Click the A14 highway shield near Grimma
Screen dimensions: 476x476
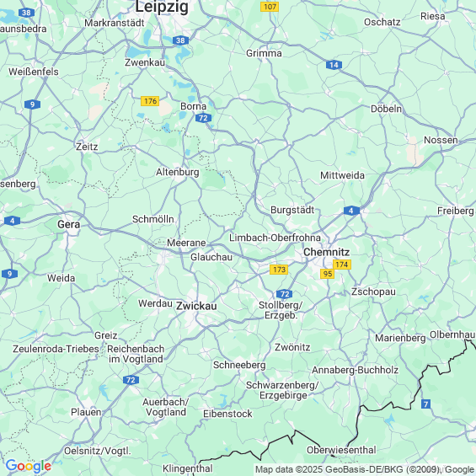pyautogui.click(x=334, y=65)
